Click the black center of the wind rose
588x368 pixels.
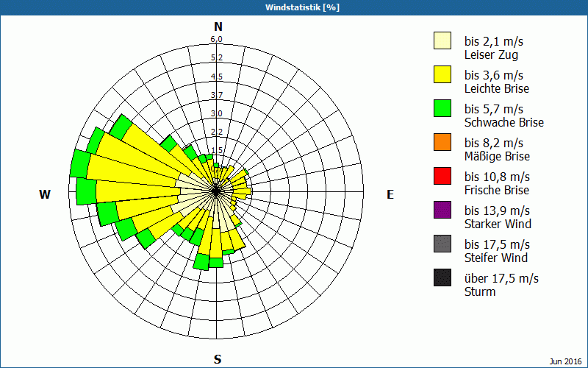coord(216,191)
